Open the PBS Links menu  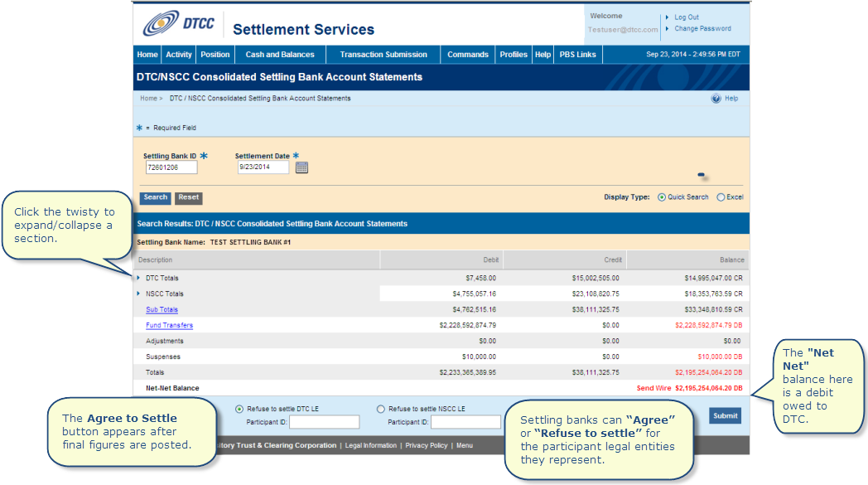pyautogui.click(x=577, y=55)
